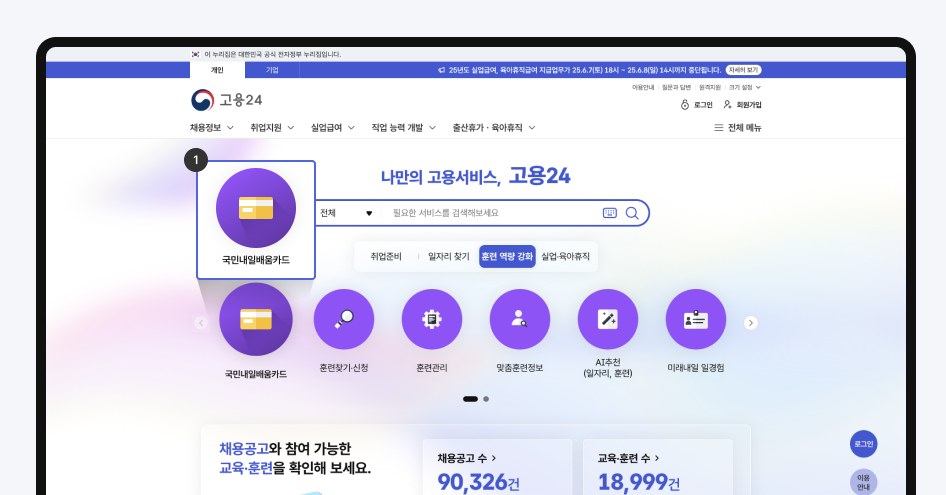Open the virtual keyboard icon in the search bar
This screenshot has height=495, width=946.
[610, 213]
